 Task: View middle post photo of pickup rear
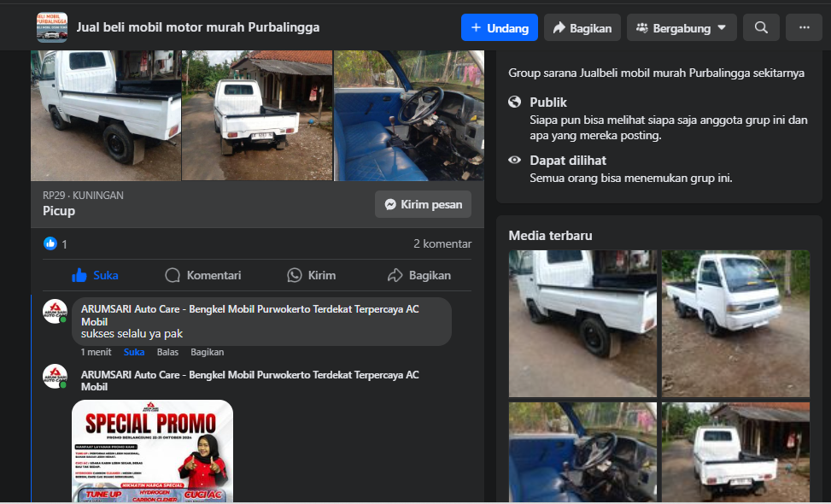pyautogui.click(x=257, y=115)
